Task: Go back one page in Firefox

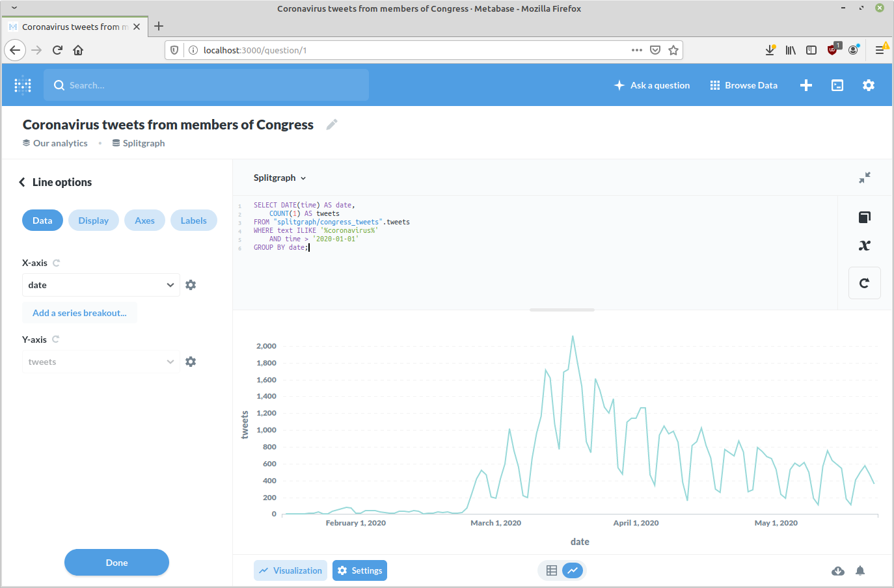Action: (x=15, y=50)
